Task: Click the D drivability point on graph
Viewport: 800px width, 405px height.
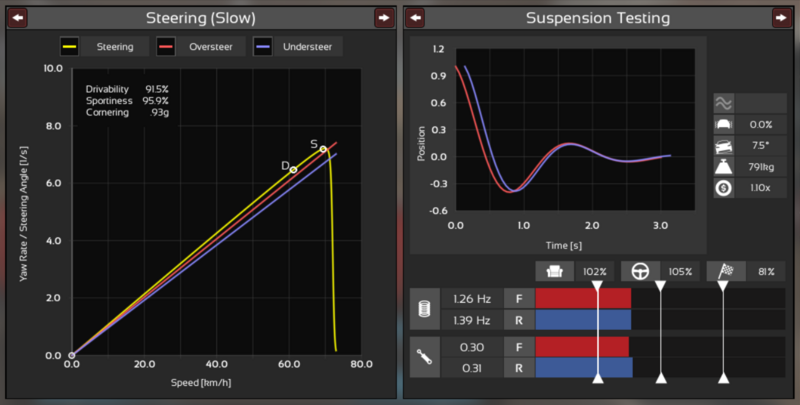Action: 293,170
